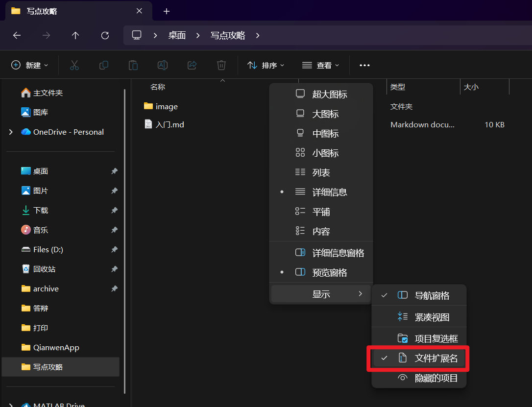Navigate up one folder level

pos(75,35)
